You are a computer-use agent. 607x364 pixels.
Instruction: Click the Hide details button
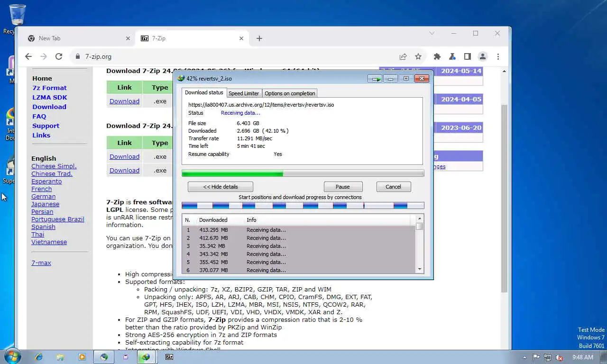[x=221, y=187]
